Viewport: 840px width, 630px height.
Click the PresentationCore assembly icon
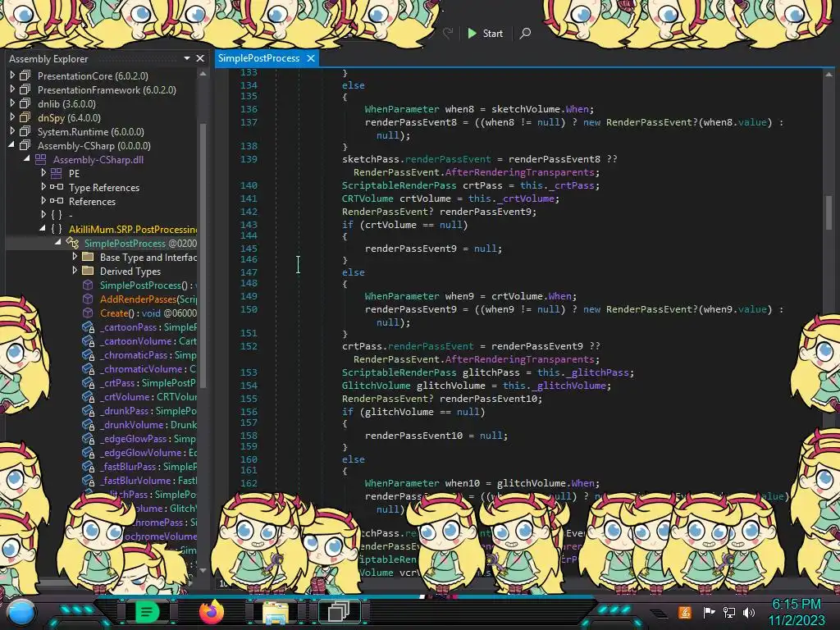(x=25, y=75)
